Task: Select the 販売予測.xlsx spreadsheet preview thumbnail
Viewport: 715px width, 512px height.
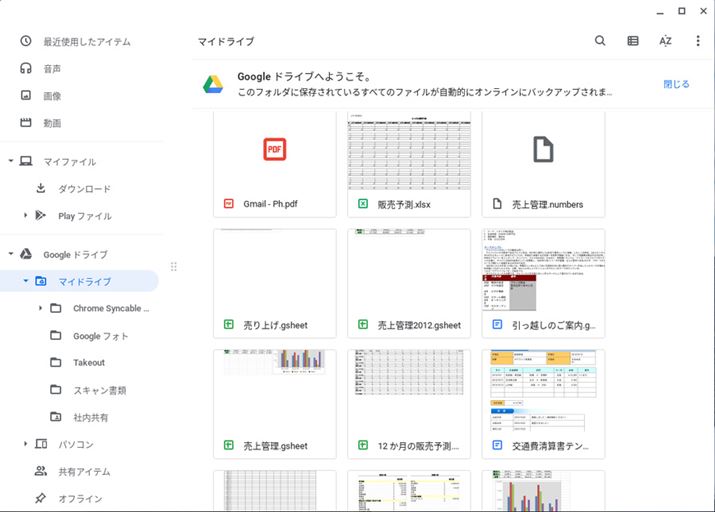Action: (409, 152)
